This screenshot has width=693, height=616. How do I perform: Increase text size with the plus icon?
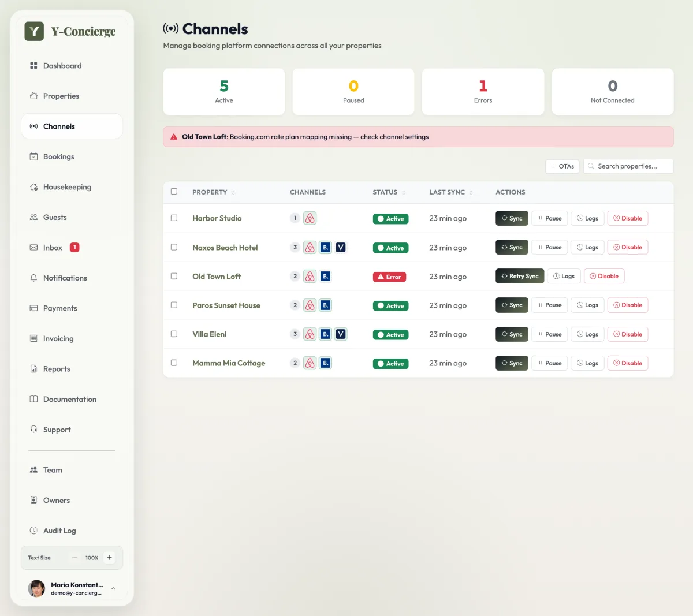coord(109,558)
